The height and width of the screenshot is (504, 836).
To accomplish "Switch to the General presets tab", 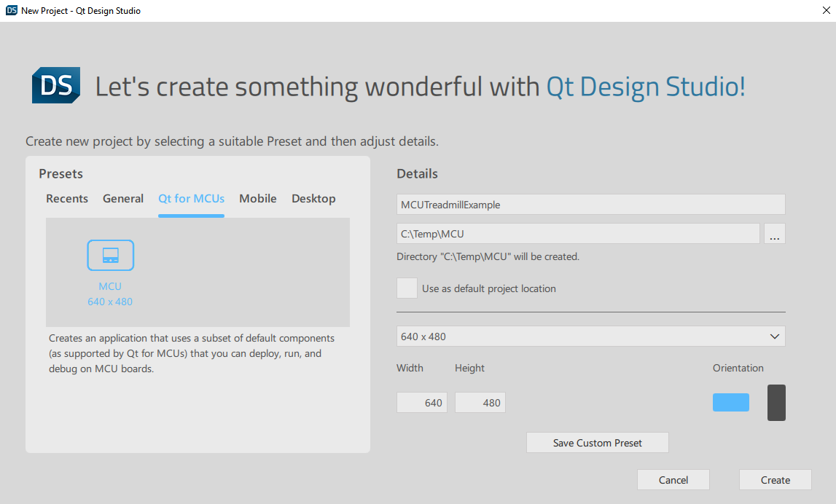I will [122, 198].
